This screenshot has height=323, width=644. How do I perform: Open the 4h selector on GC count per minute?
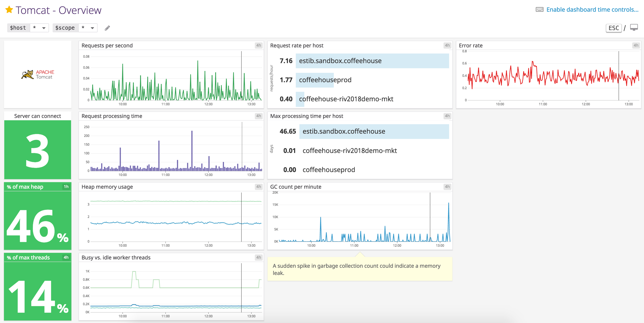coord(447,187)
